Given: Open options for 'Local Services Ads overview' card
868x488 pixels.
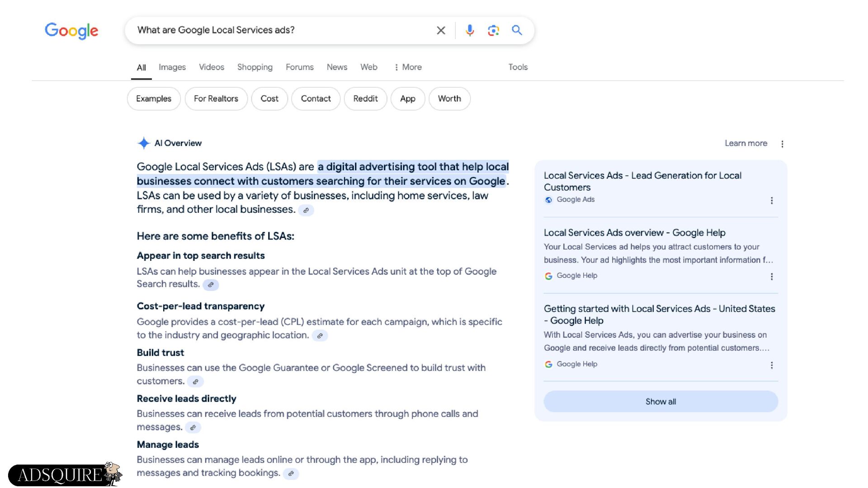Looking at the screenshot, I should click(x=772, y=276).
